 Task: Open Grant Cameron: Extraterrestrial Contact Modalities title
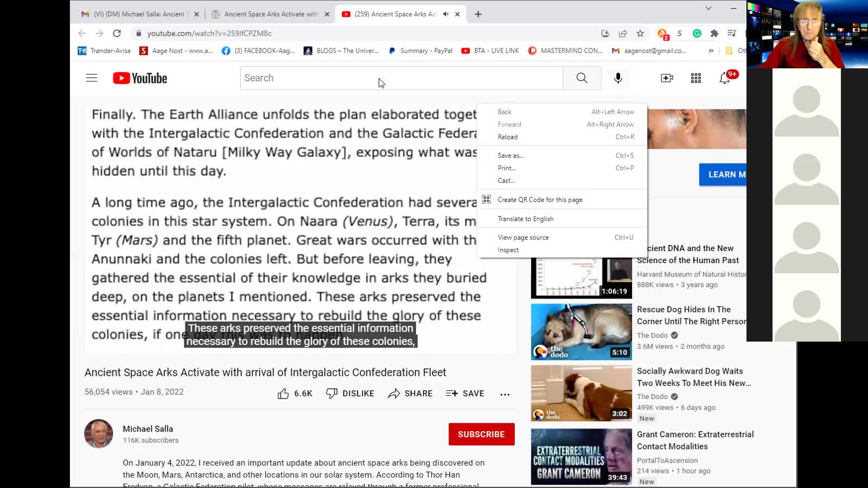click(695, 440)
